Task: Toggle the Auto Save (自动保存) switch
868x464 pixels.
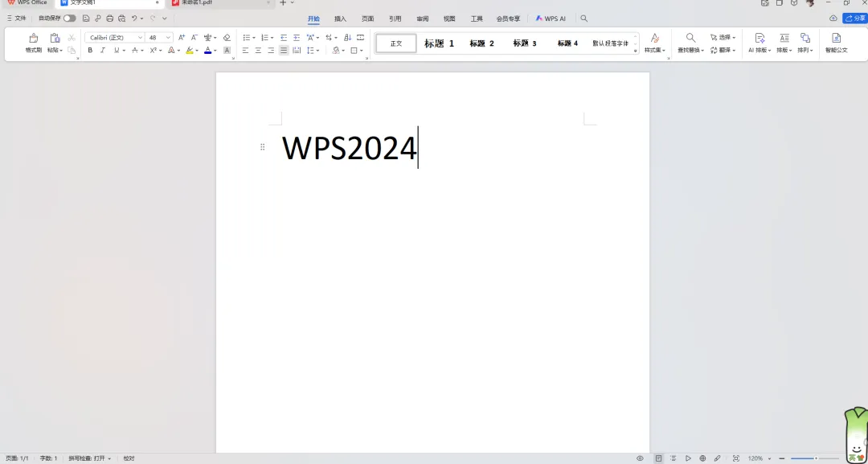Action: [70, 18]
